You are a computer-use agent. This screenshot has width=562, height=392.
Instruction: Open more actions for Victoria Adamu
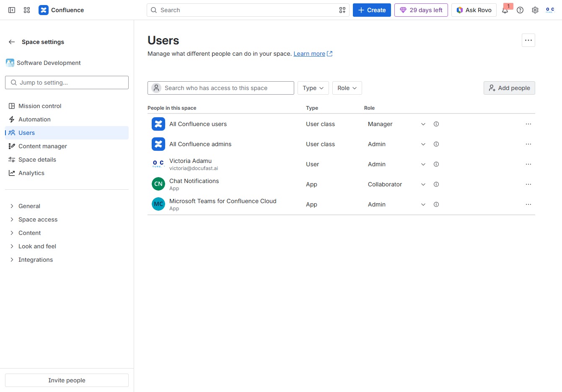pyautogui.click(x=528, y=164)
